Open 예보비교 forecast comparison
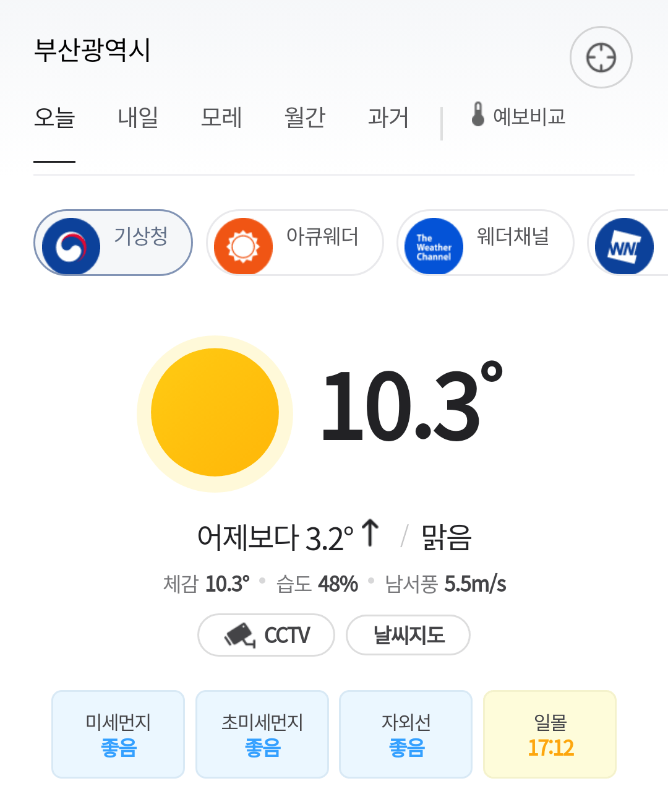668x812 pixels. (529, 116)
